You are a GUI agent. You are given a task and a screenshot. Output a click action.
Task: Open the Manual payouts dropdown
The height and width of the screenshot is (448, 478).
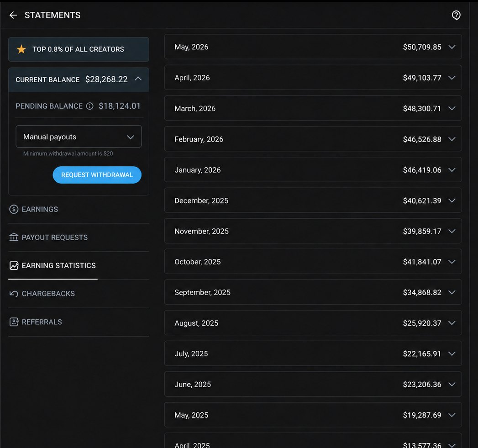pos(79,137)
